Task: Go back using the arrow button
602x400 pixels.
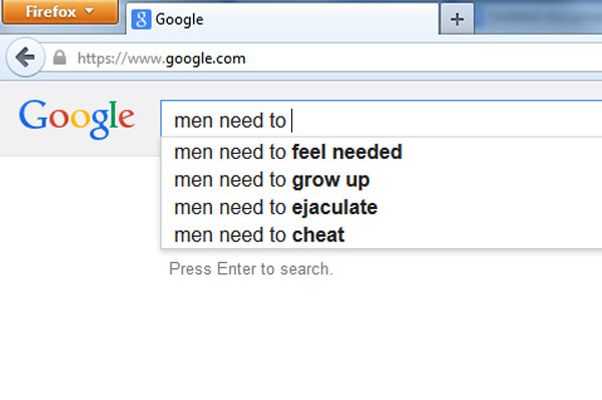Action: [x=25, y=58]
